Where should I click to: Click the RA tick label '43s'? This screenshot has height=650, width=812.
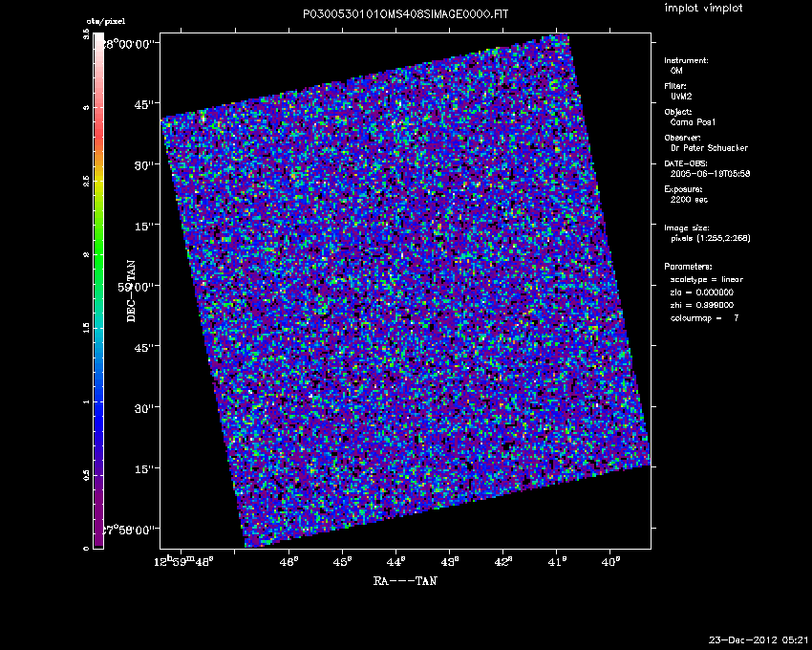coord(450,562)
